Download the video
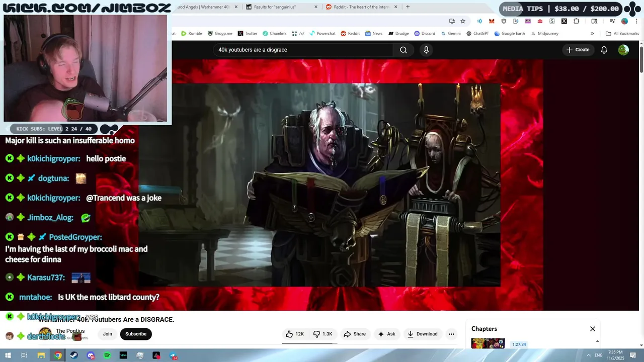The image size is (644, 362). point(422,334)
